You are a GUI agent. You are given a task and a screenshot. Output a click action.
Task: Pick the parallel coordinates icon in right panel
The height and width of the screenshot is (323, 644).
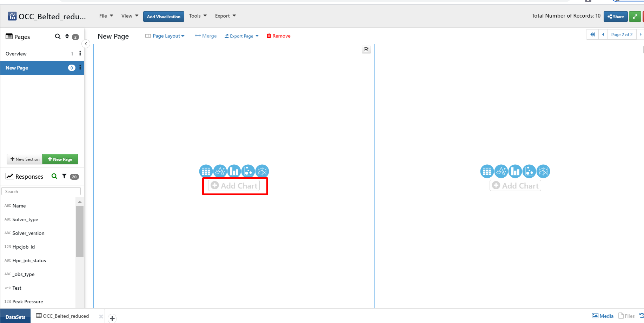tap(543, 171)
